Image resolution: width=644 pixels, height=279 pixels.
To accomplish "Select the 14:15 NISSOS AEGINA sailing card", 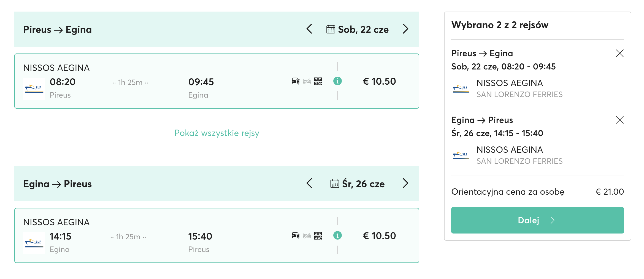I will (217, 235).
